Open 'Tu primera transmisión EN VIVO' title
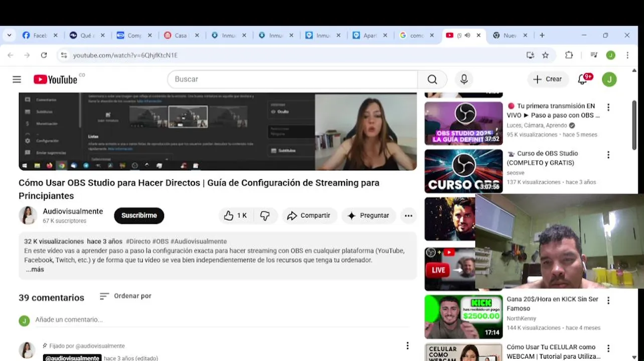Screen dimensions: 644x361 (553, 111)
